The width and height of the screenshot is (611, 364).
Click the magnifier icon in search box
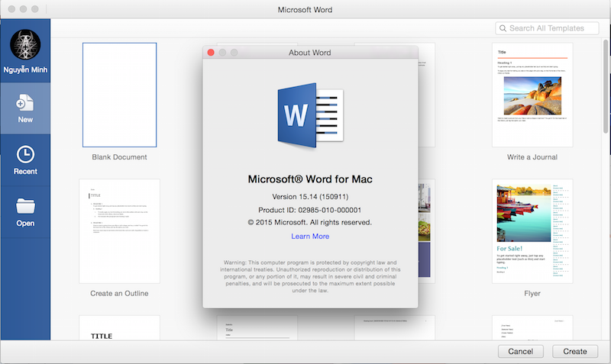coord(503,28)
